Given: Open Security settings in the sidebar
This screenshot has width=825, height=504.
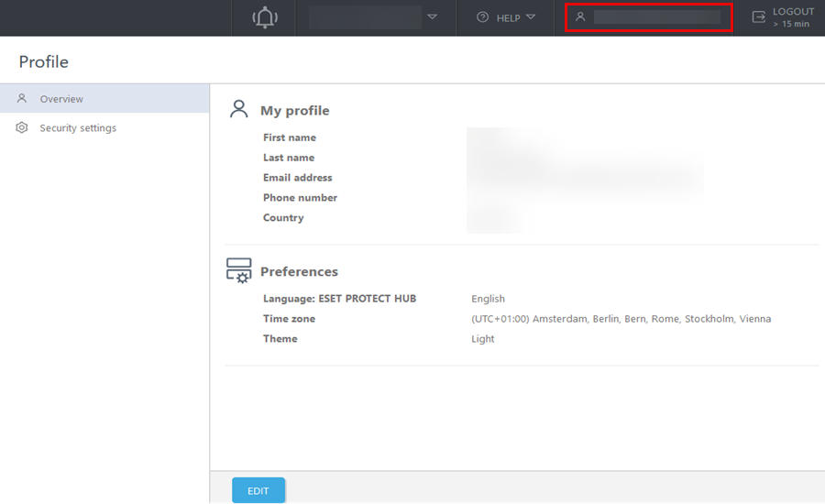Looking at the screenshot, I should pyautogui.click(x=78, y=128).
